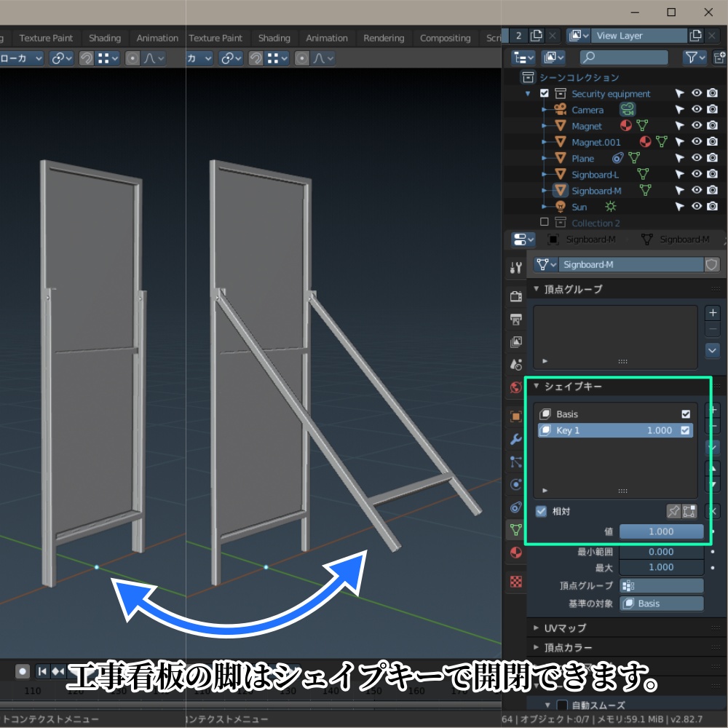Open the Material properties tab
The image size is (728, 728).
(x=516, y=552)
